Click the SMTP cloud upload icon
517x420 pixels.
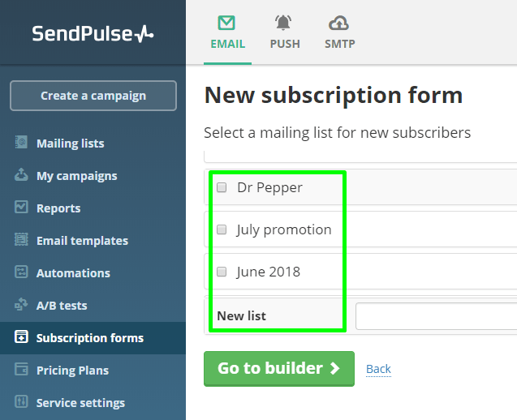point(338,23)
